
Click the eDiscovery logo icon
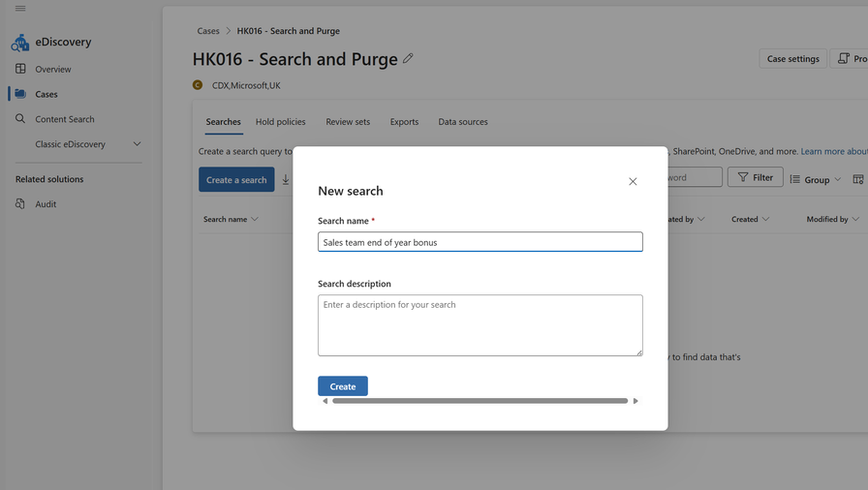pyautogui.click(x=20, y=43)
